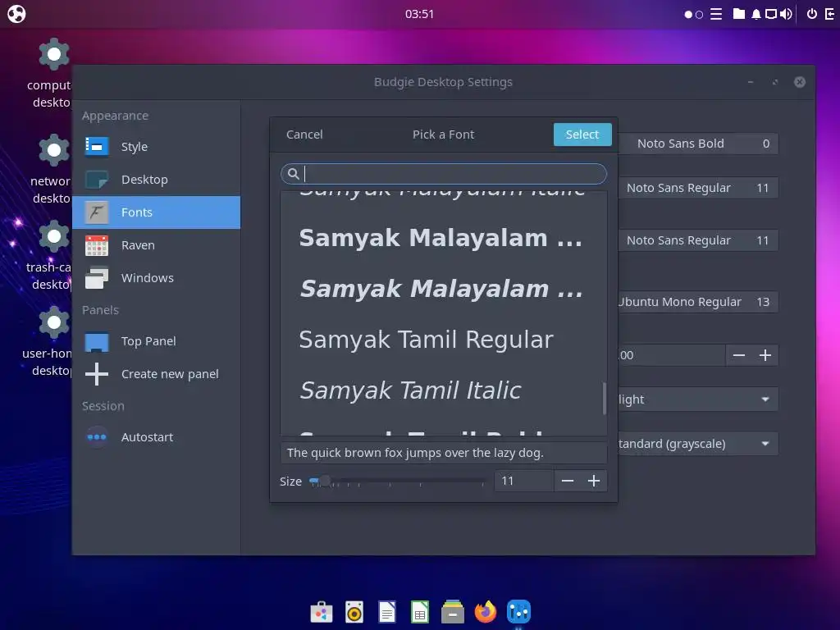Open the Autostart settings

click(x=156, y=437)
